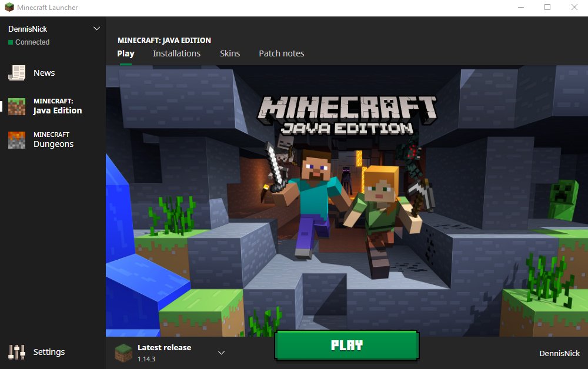Click the MINECRAFT: JAVA EDITION heading
Image resolution: width=588 pixels, height=369 pixels.
tap(164, 40)
